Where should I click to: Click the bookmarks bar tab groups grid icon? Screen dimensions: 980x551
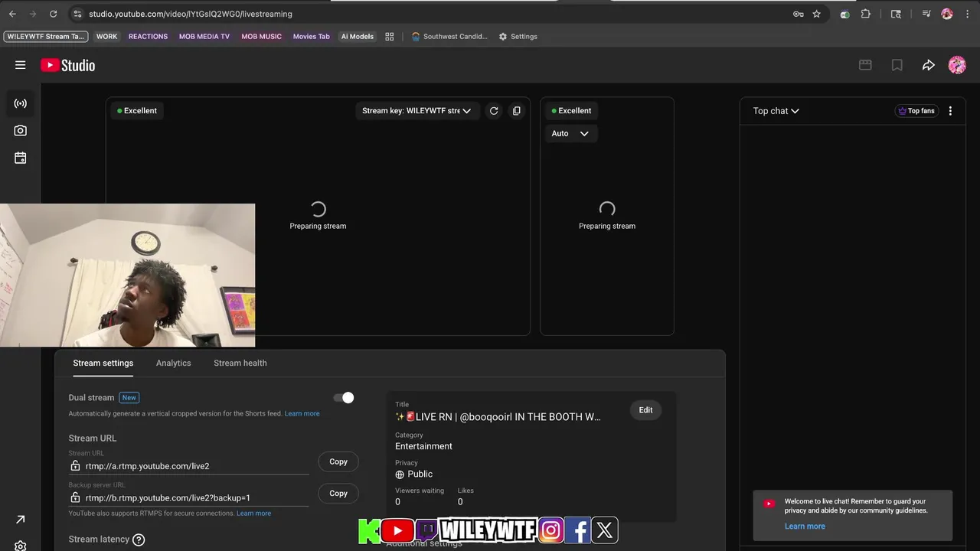point(390,37)
